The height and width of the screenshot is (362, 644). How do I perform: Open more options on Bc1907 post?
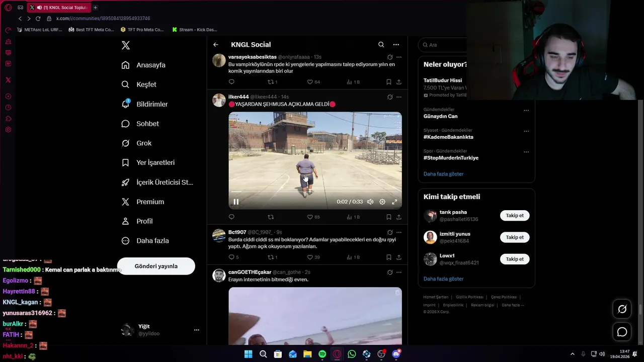(399, 232)
